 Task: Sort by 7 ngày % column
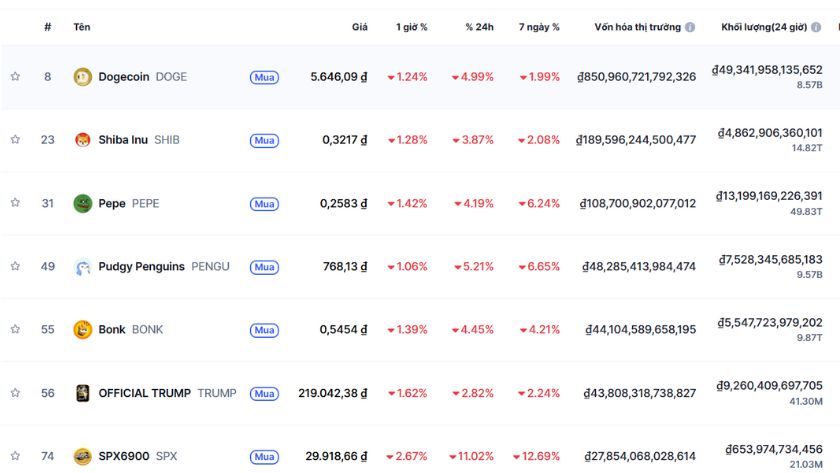coord(539,27)
